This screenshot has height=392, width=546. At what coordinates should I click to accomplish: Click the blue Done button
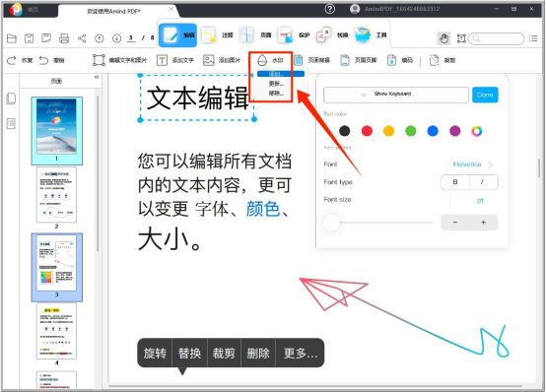coord(485,95)
